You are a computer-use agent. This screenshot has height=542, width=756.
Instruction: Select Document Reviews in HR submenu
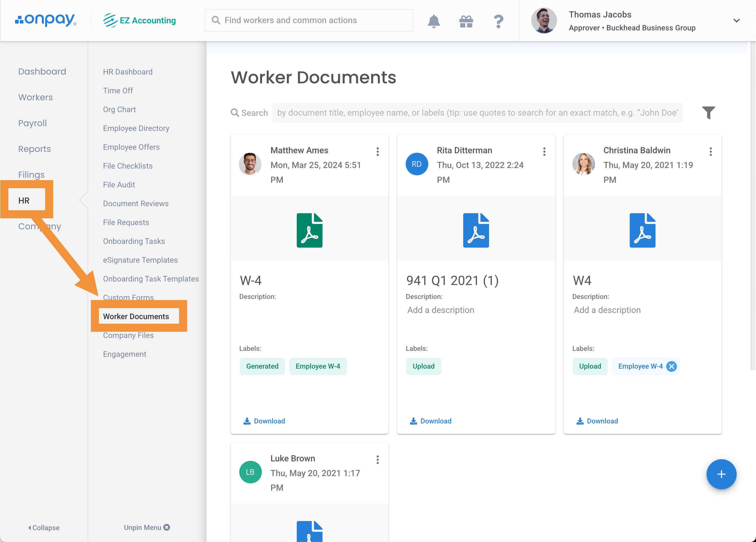click(x=136, y=203)
